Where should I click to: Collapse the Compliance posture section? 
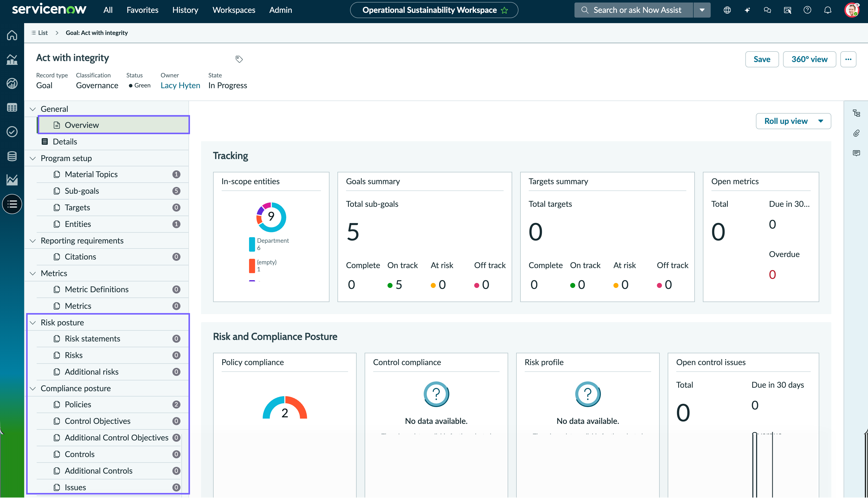33,388
